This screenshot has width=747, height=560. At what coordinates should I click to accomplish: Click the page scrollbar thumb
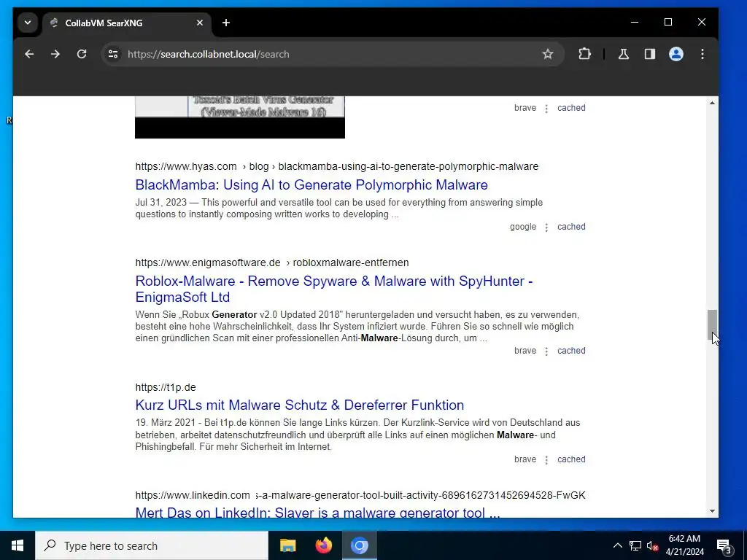712,324
